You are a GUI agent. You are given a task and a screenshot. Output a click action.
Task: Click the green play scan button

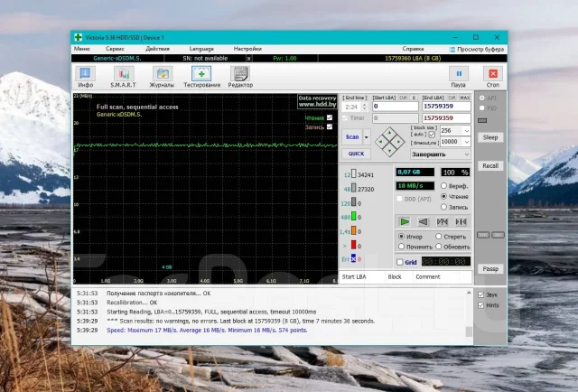(x=405, y=221)
